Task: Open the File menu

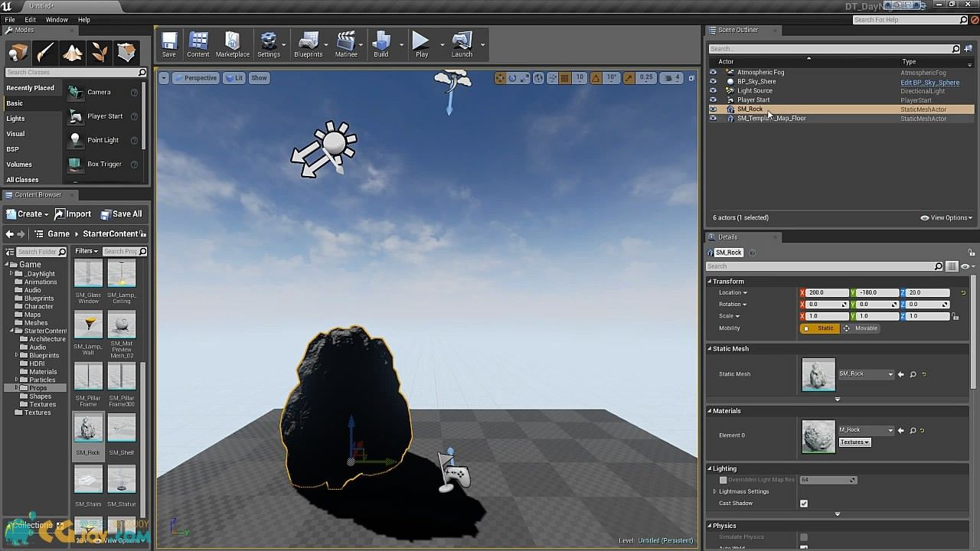Action: 10,20
